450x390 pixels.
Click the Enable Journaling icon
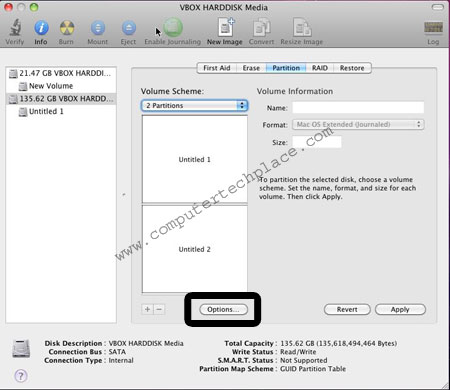pos(173,27)
